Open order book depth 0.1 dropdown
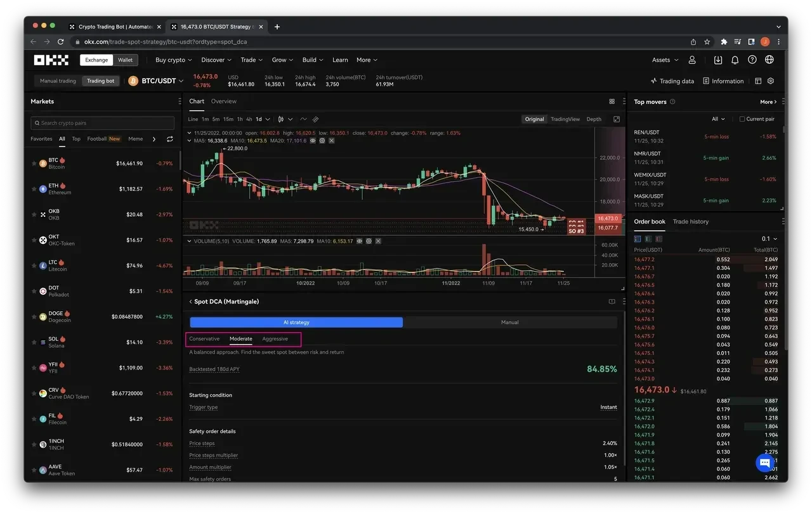 (769, 239)
